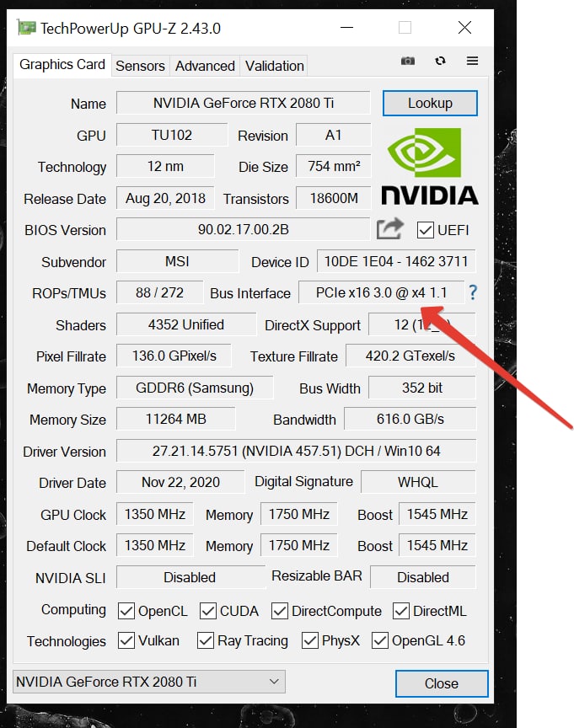This screenshot has width=574, height=728.
Task: Toggle the PhysX checkbox
Action: point(309,640)
